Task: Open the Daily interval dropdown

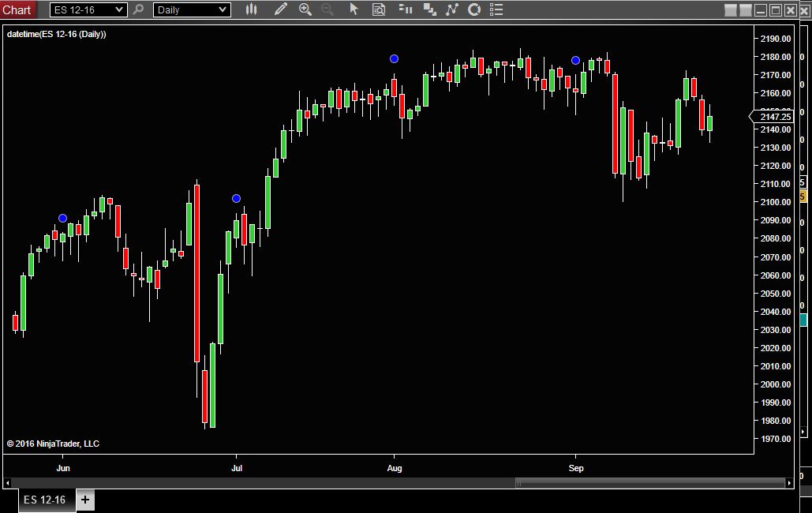Action: click(x=192, y=9)
